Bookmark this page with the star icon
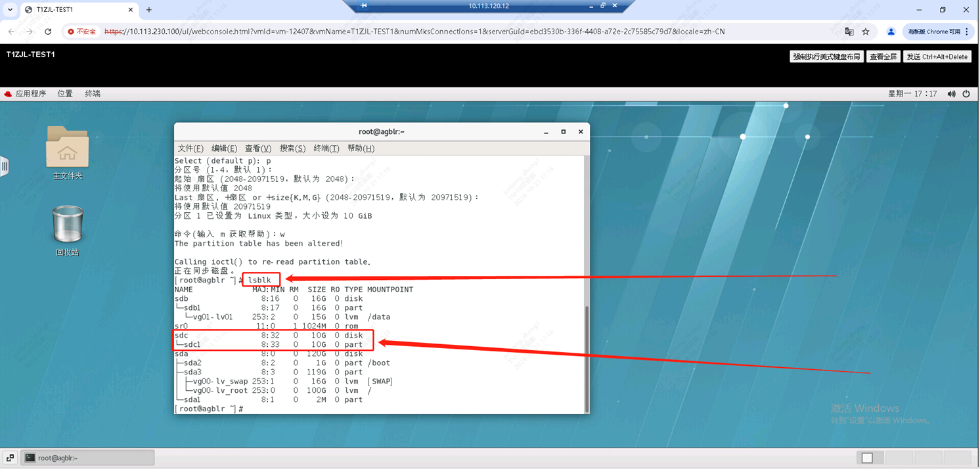Image resolution: width=980 pixels, height=469 pixels. [x=866, y=32]
